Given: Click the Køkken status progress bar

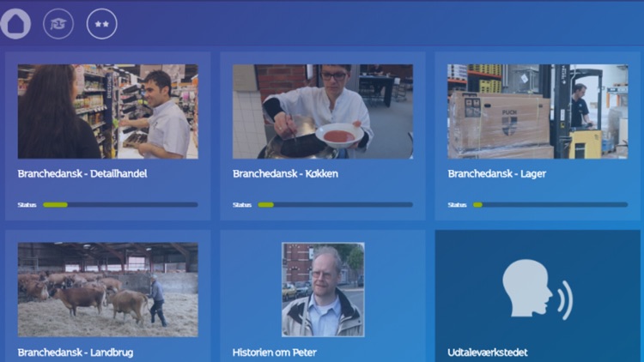Looking at the screenshot, I should click(336, 204).
